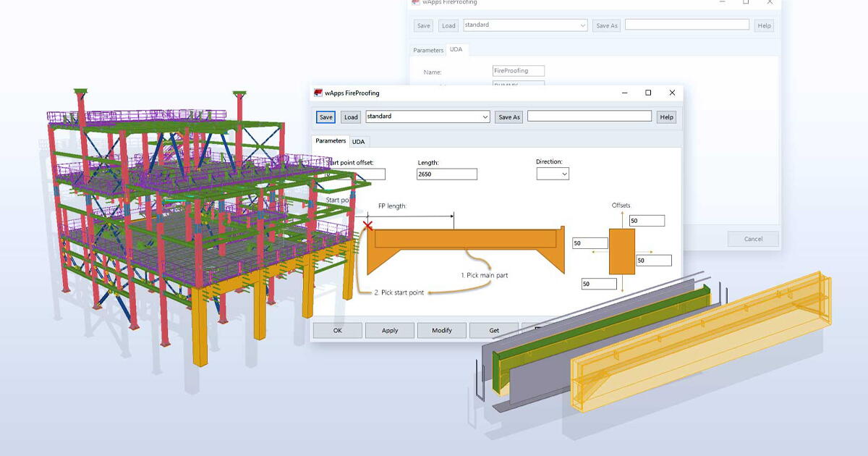This screenshot has height=456, width=868.
Task: Switch to the UDA tab
Action: (358, 141)
